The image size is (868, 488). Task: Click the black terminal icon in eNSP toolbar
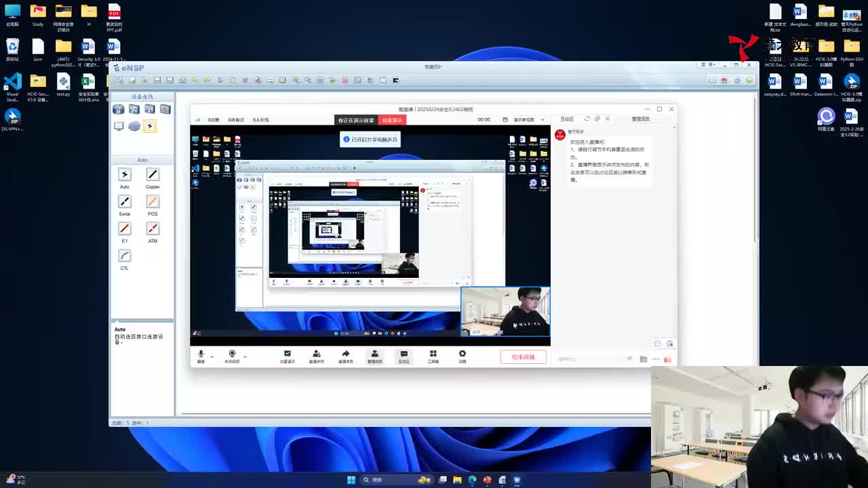[395, 80]
